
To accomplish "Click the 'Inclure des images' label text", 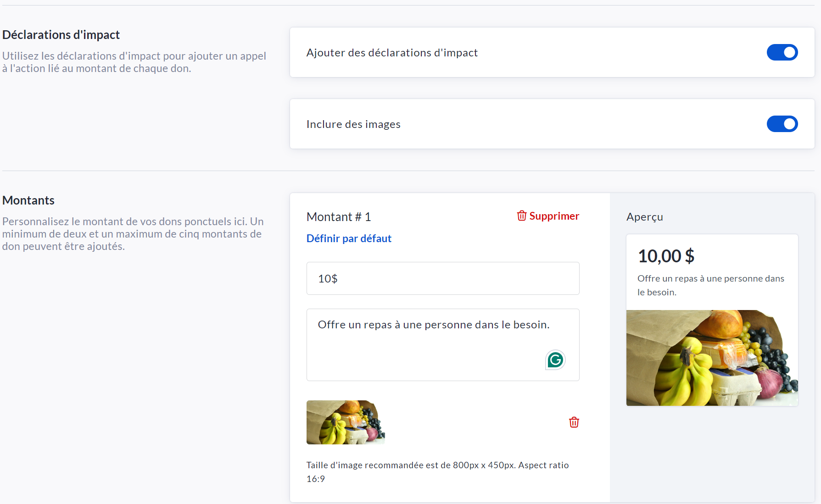I will (x=353, y=124).
